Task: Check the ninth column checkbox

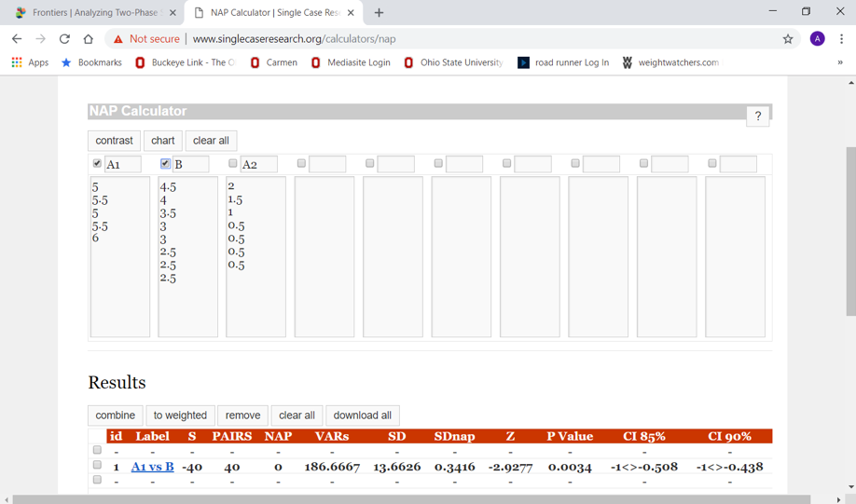Action: click(x=643, y=163)
